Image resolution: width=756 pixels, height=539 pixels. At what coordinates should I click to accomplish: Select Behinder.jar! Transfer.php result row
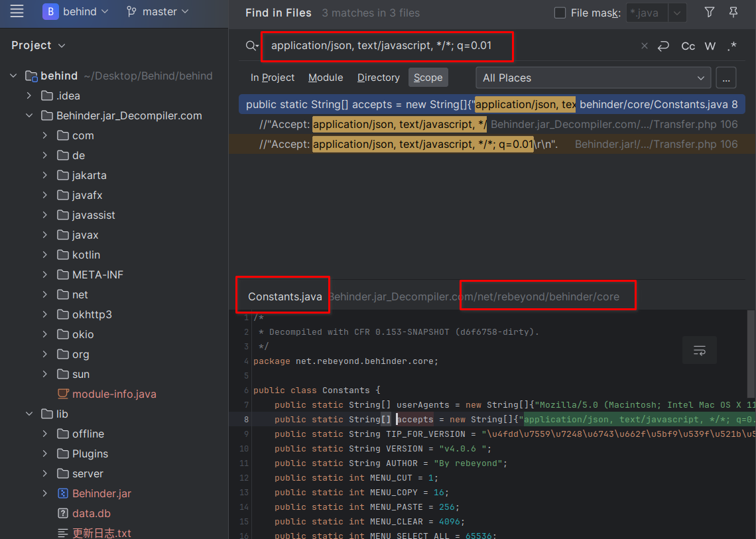click(x=492, y=144)
